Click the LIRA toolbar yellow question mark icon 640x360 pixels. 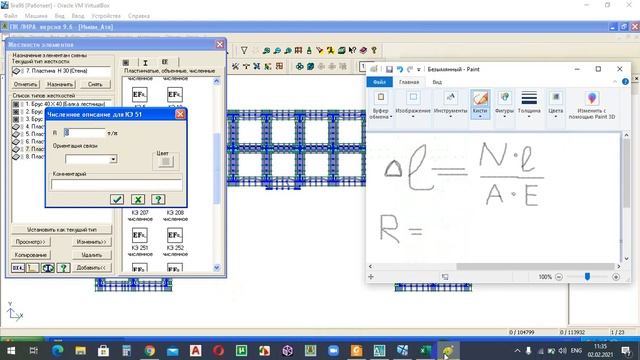click(374, 50)
